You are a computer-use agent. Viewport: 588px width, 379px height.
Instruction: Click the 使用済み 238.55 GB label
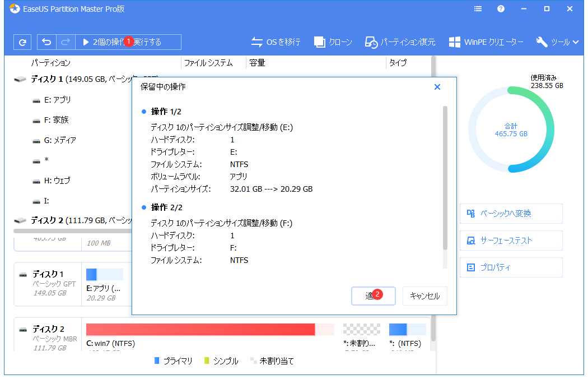point(547,81)
